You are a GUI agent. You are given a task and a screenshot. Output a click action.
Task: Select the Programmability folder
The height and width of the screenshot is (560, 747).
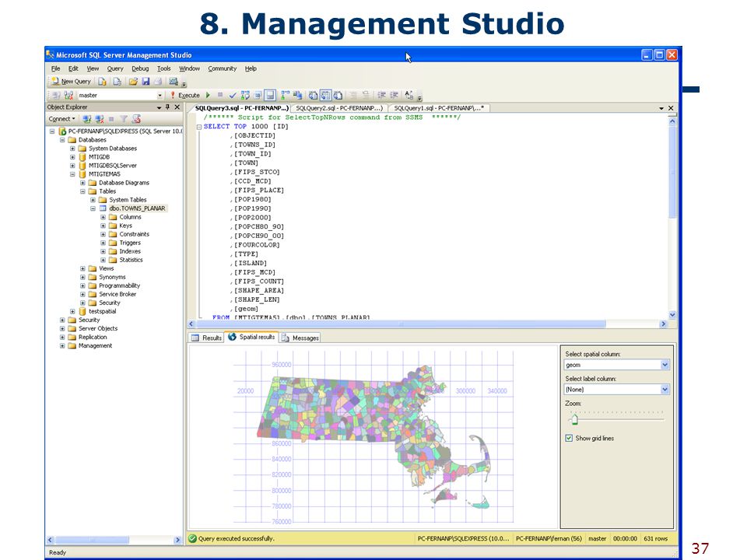[x=119, y=285]
